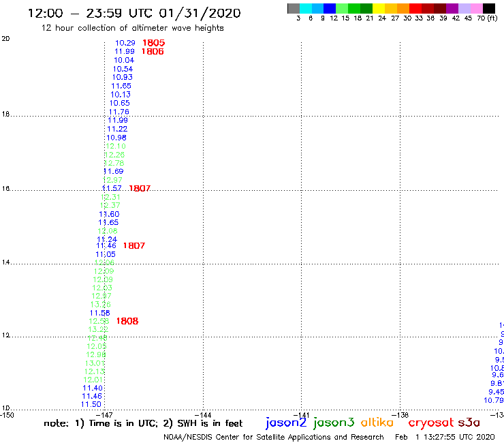Click the wave height value 11.57

(112, 188)
